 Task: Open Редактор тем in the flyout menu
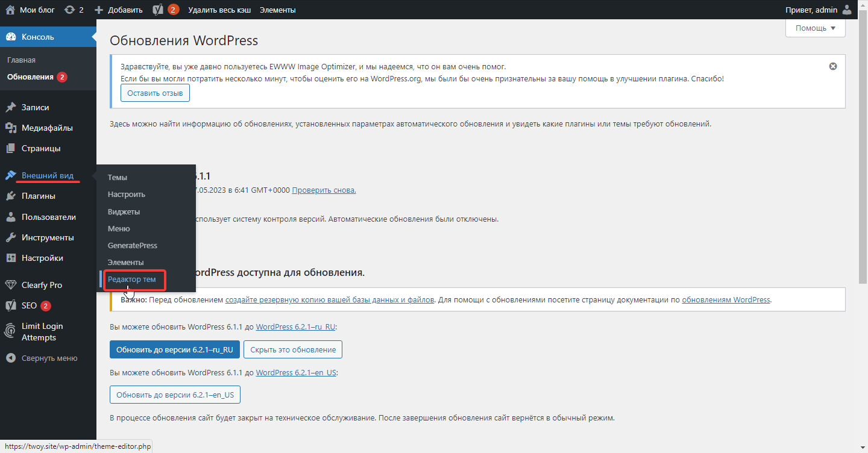tap(132, 280)
